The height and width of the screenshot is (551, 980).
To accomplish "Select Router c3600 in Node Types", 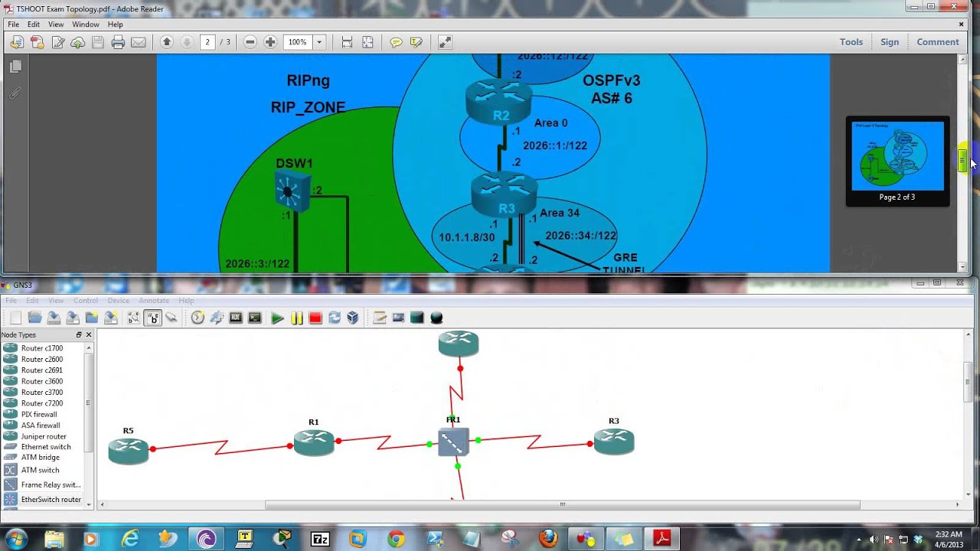I will click(x=42, y=381).
